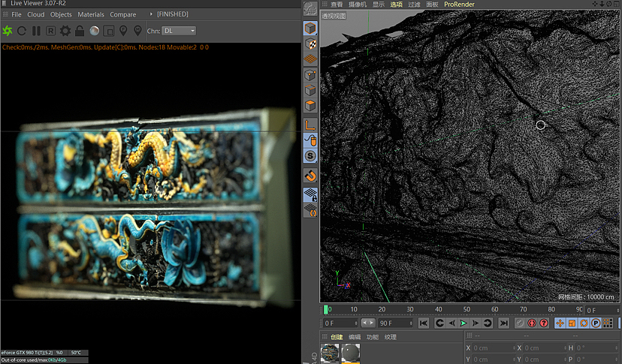This screenshot has height=364, width=622.
Task: Play the animation forward
Action: 463,323
